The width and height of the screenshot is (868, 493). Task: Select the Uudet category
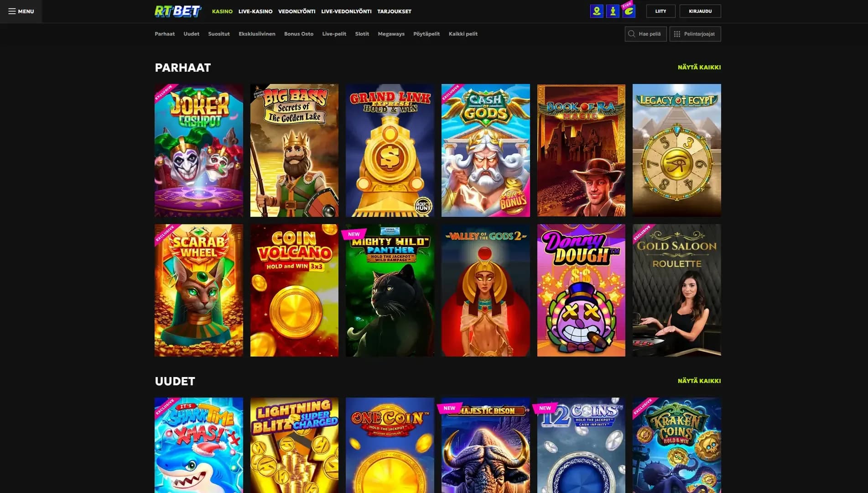point(192,34)
